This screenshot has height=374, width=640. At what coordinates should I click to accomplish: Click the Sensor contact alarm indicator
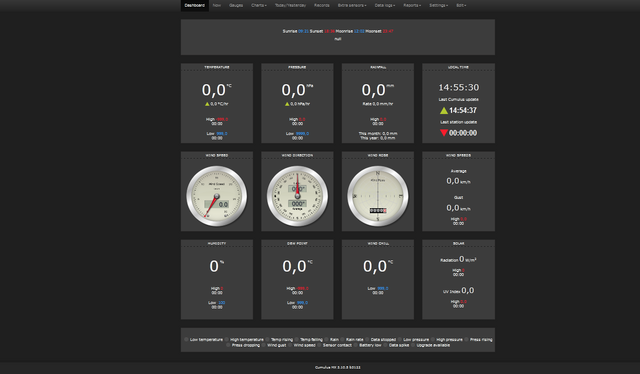(319, 345)
